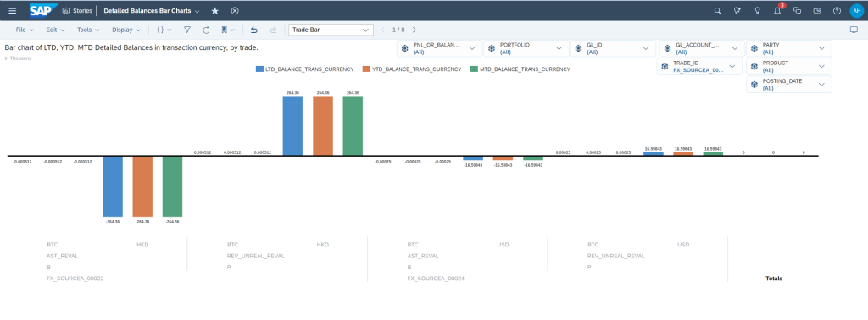Open the discussions chat icon
868x320 pixels.
pyautogui.click(x=797, y=10)
